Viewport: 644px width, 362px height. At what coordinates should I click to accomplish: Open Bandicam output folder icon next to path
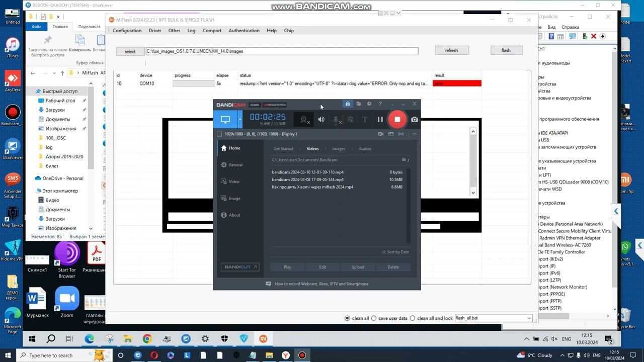(x=405, y=159)
